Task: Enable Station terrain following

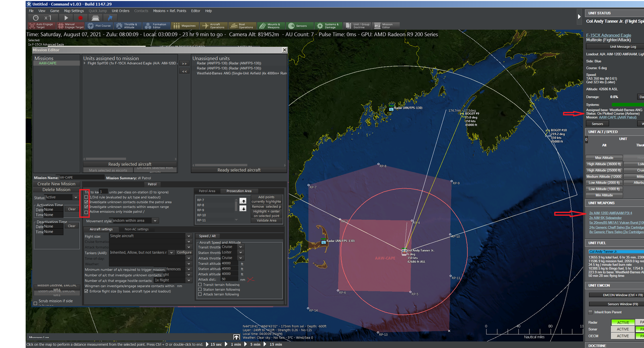Action: [200, 290]
